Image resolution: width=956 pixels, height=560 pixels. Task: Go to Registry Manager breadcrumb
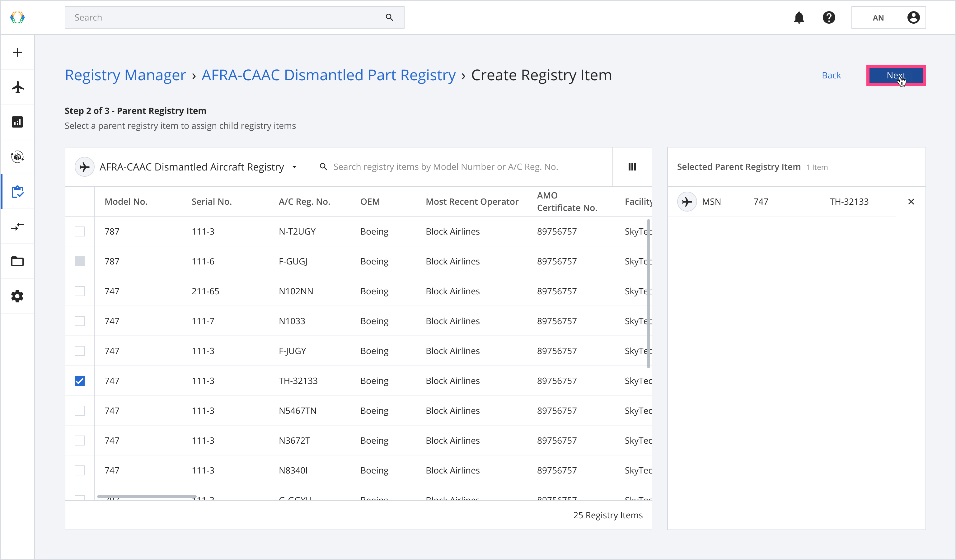[125, 75]
